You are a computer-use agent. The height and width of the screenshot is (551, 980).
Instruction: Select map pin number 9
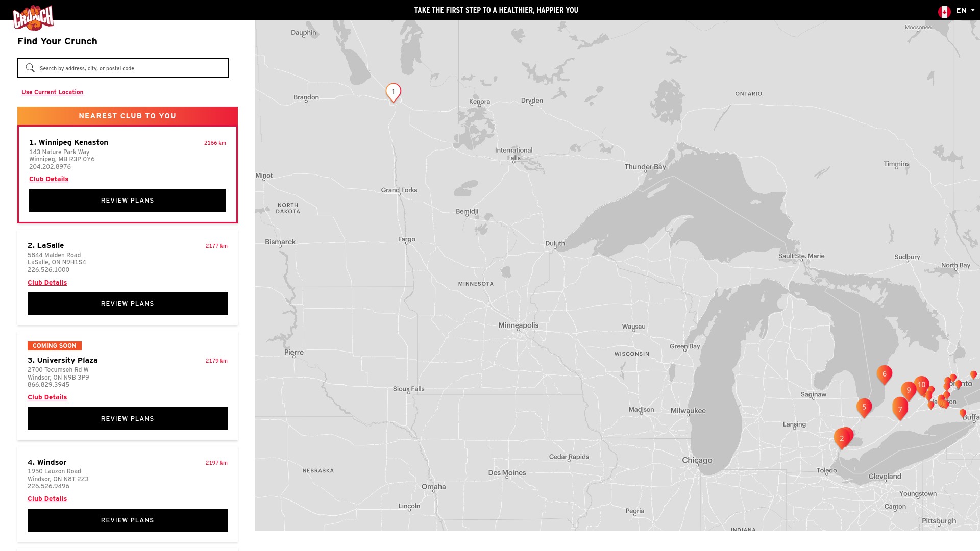909,391
